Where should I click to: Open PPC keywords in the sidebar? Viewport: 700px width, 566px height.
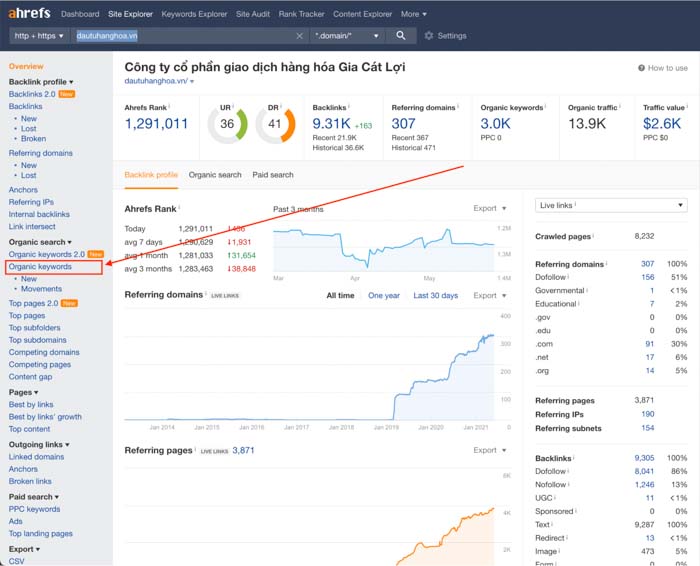pyautogui.click(x=34, y=509)
